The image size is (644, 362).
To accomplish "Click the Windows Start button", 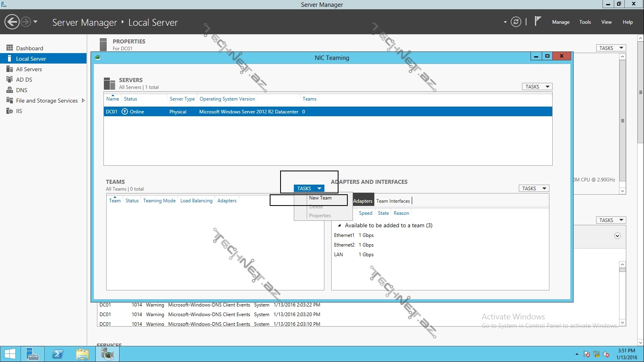I will pos(10,354).
